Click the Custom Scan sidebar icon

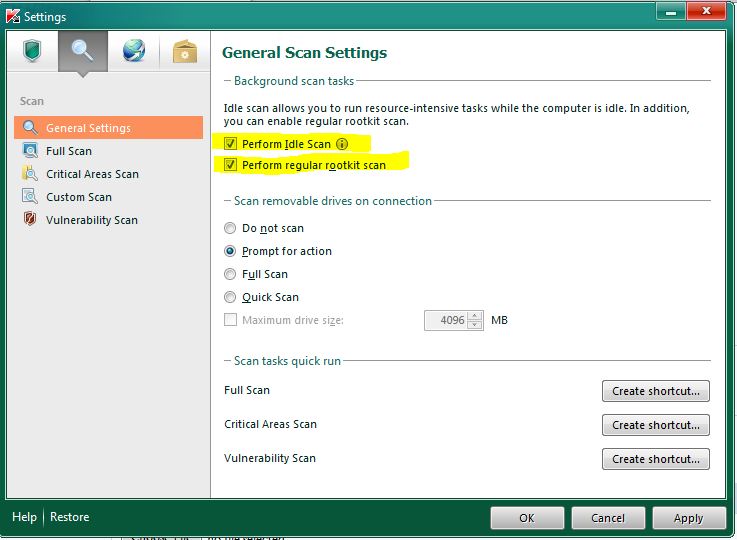[30, 196]
